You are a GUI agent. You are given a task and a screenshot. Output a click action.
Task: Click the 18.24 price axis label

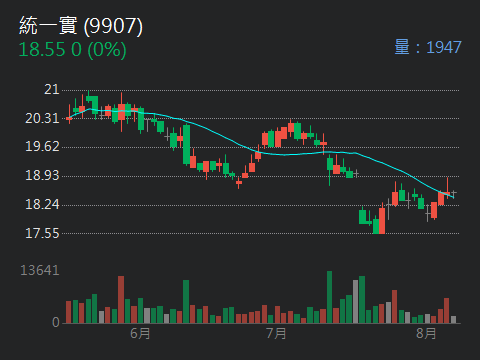[x=42, y=204]
